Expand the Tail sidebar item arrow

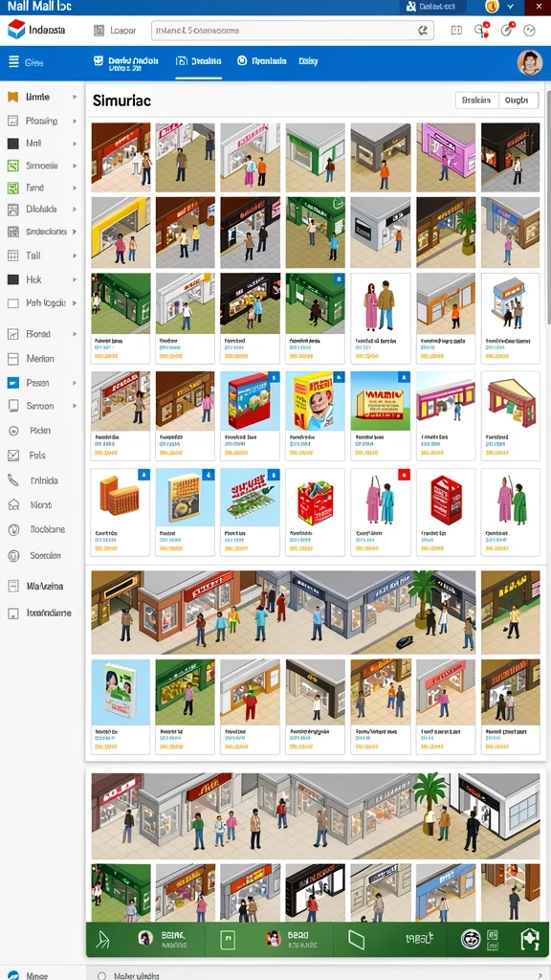click(75, 256)
